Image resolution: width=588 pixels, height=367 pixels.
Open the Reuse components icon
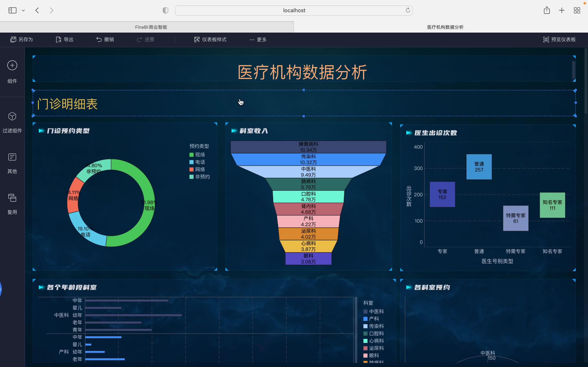point(12,198)
